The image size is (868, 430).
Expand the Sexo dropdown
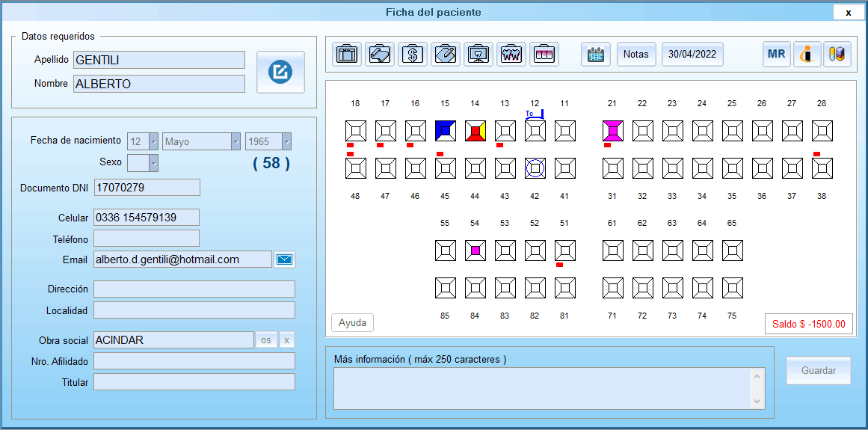coord(153,162)
